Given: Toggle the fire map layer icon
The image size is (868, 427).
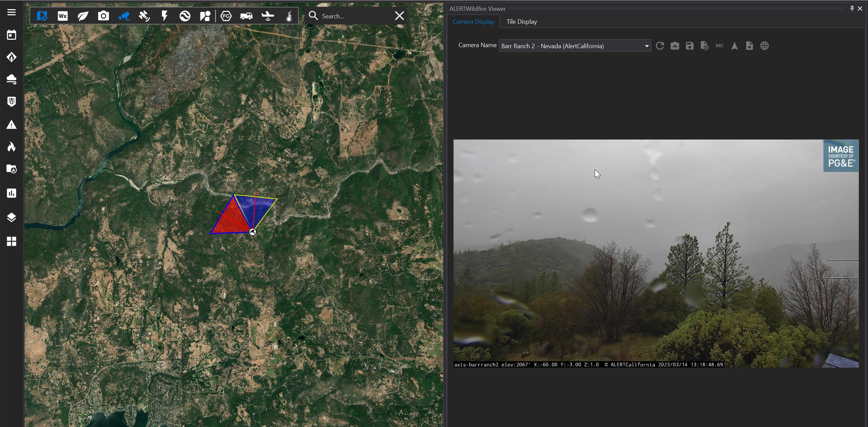Looking at the screenshot, I should pos(42,16).
